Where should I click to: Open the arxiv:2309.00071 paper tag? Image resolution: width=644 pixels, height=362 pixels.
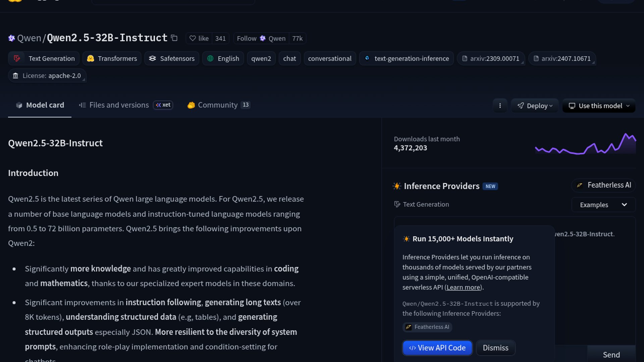(491, 59)
